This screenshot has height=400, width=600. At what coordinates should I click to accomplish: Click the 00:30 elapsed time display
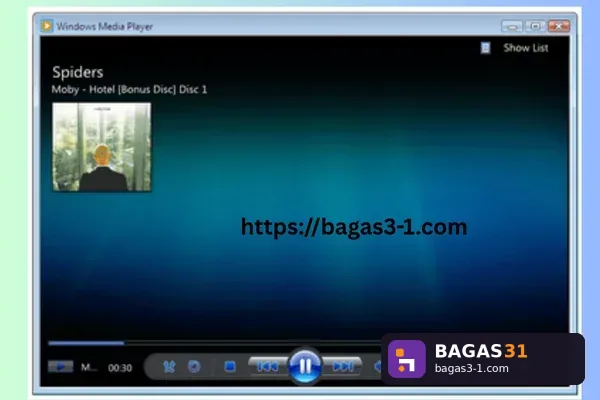(x=120, y=368)
